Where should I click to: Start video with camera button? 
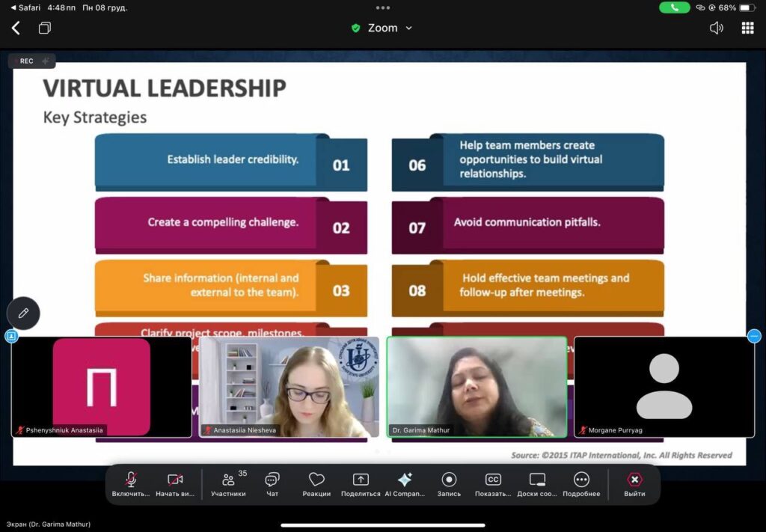click(175, 480)
